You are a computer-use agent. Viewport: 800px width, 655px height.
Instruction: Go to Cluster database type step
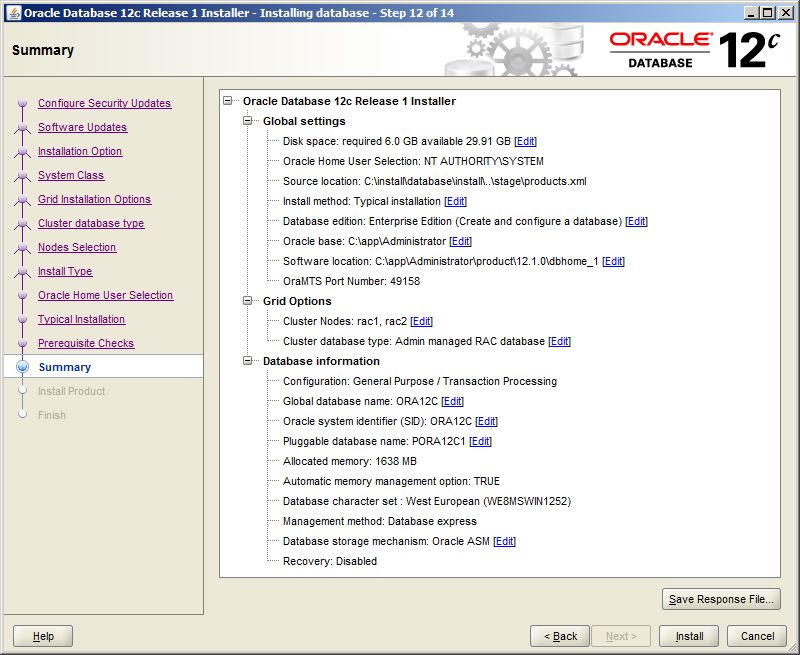(x=91, y=223)
